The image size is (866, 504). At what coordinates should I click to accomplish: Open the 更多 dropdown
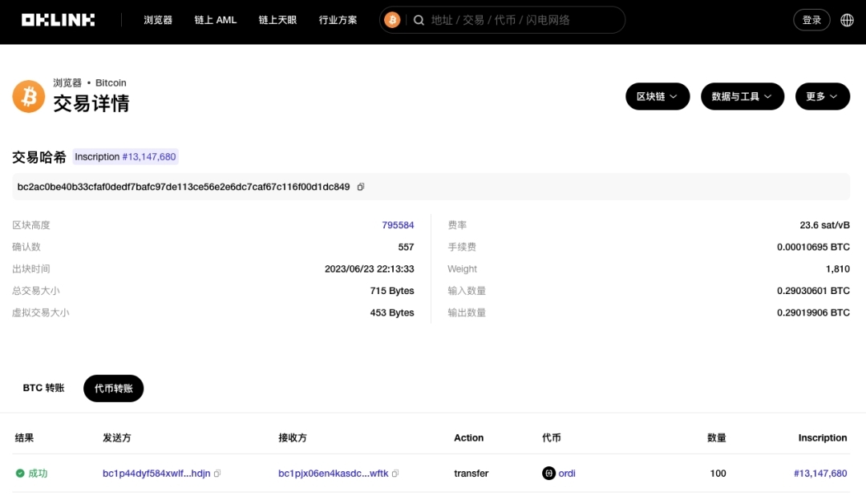pos(822,96)
